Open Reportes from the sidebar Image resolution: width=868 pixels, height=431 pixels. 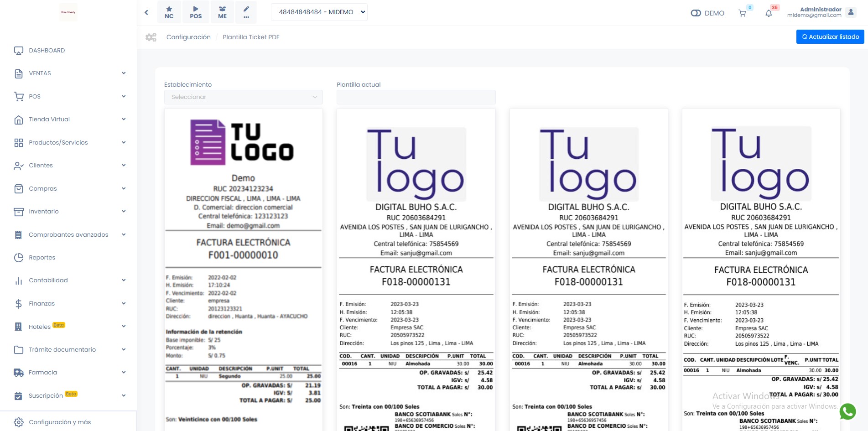42,258
